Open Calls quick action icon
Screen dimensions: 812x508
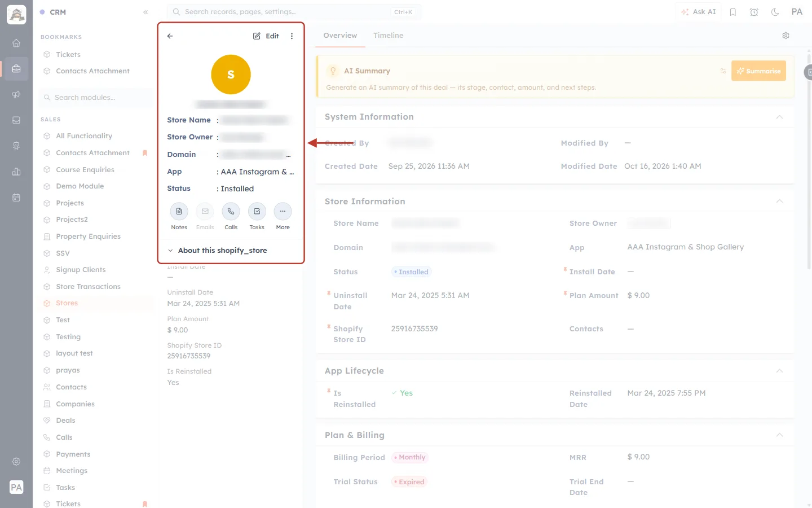231,212
